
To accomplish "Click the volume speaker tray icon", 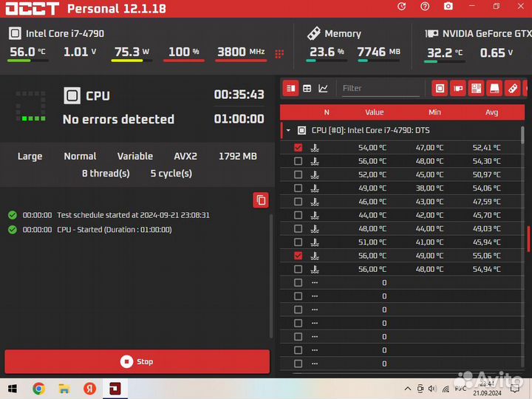I will [x=432, y=389].
